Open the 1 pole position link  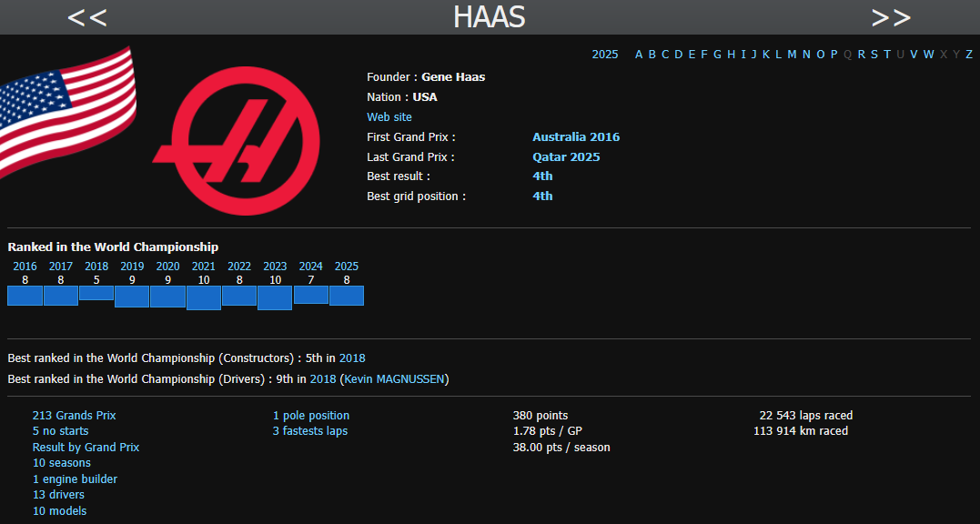311,416
